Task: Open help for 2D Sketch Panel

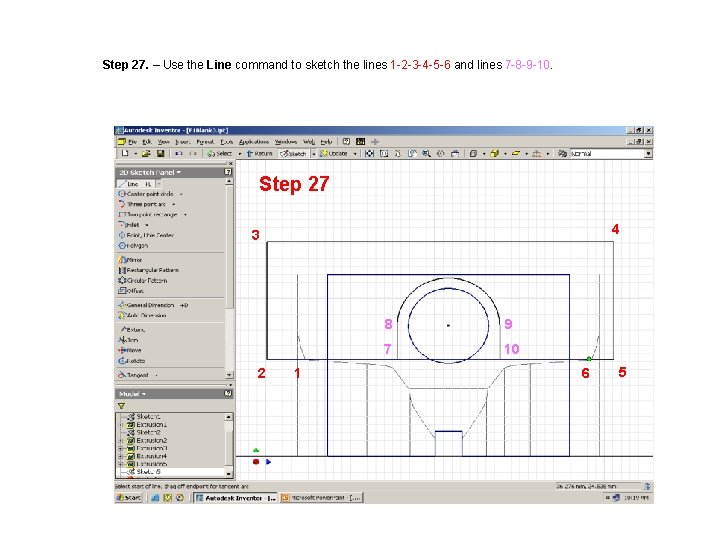Action: 228,172
